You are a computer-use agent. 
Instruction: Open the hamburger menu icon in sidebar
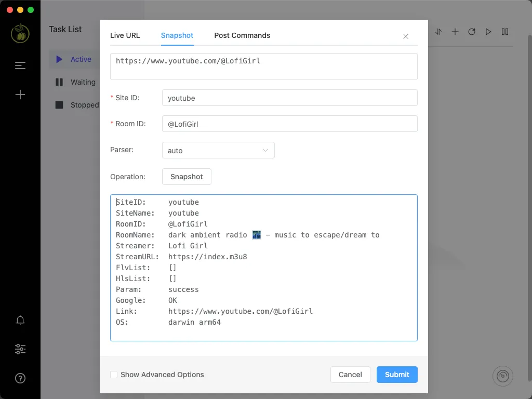(20, 65)
